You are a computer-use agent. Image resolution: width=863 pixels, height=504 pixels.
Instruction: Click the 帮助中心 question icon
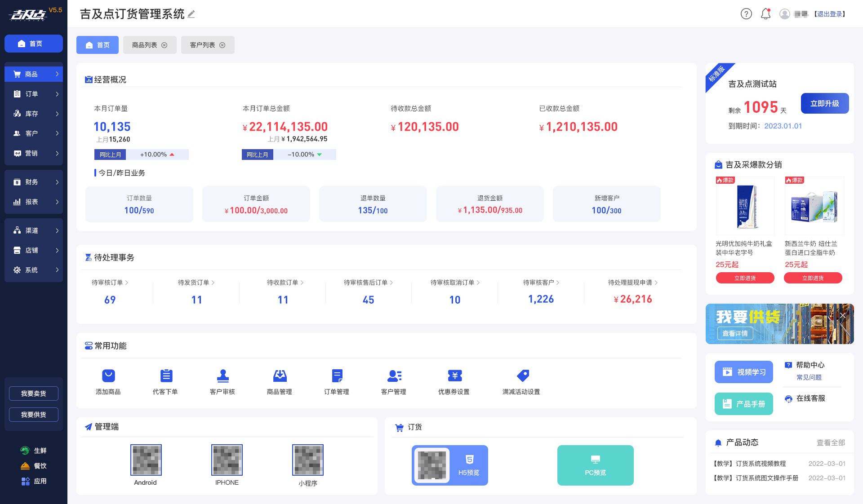(x=788, y=365)
